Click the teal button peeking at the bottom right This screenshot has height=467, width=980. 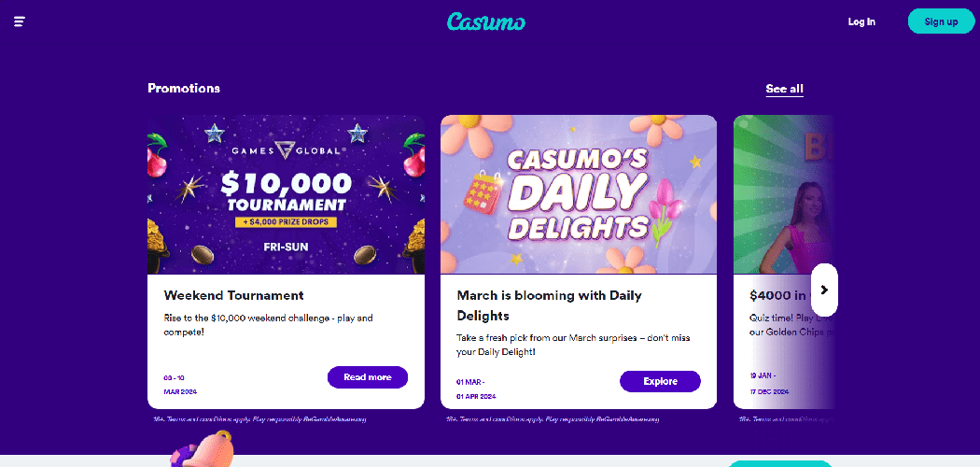(x=779, y=462)
